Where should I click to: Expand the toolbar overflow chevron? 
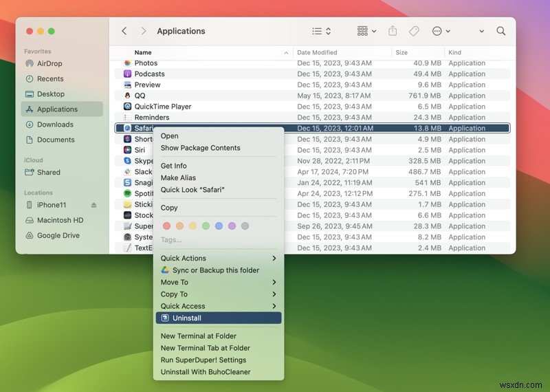482,31
